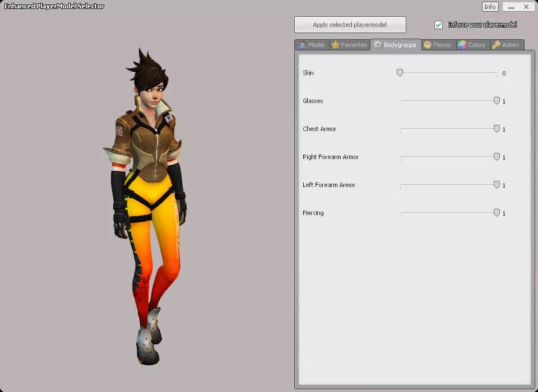Select the Bodygroups tab
The height and width of the screenshot is (392, 538).
tap(396, 45)
